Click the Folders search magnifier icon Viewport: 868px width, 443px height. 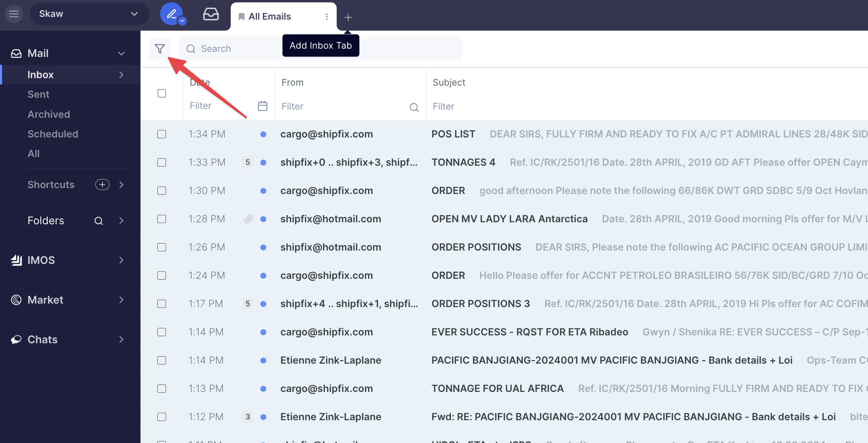pyautogui.click(x=98, y=221)
